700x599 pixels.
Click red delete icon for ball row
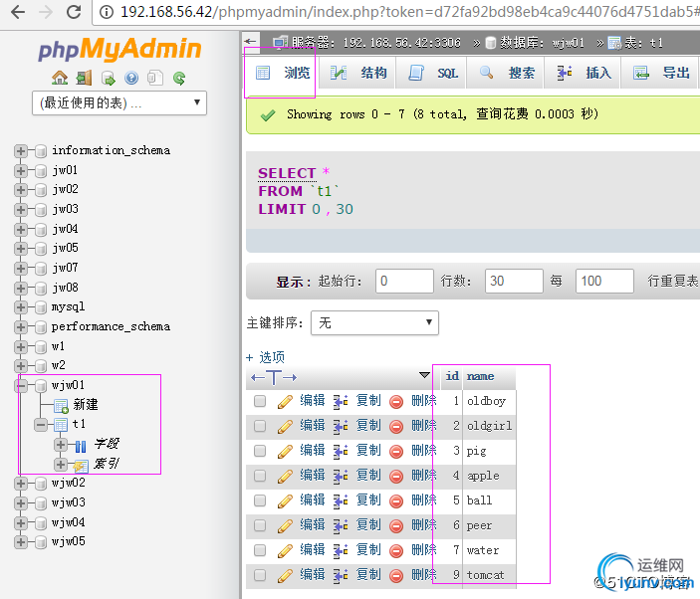coord(396,500)
